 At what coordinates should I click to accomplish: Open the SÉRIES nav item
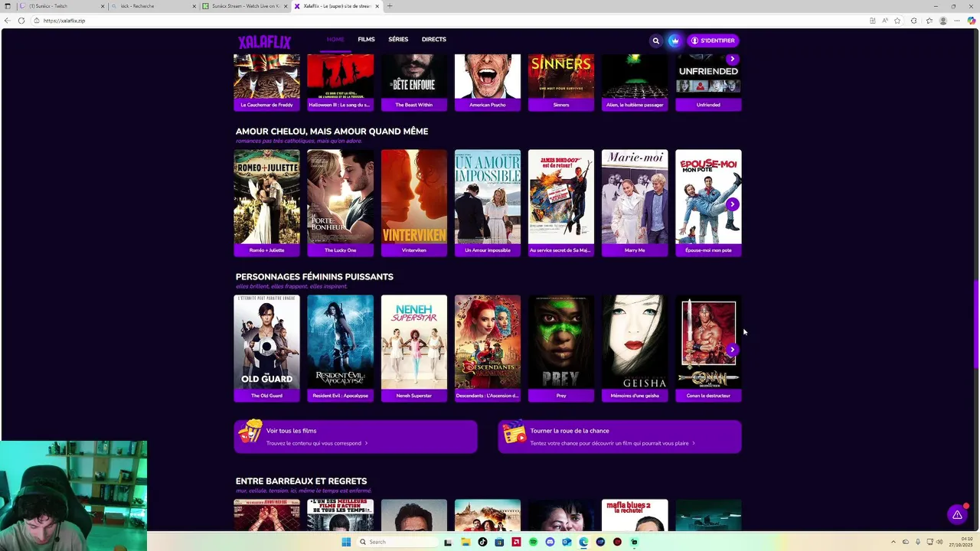tap(398, 39)
